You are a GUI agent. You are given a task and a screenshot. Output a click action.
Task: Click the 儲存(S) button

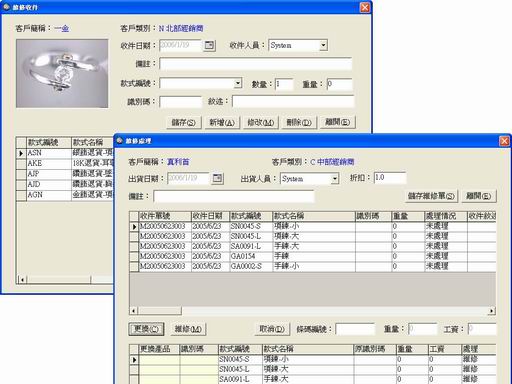coord(184,122)
